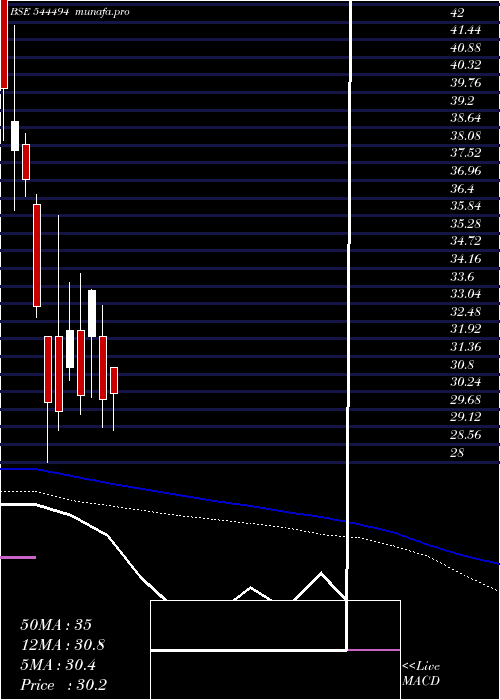
Task: Select the price axis label 39.2
Action: pos(462,100)
